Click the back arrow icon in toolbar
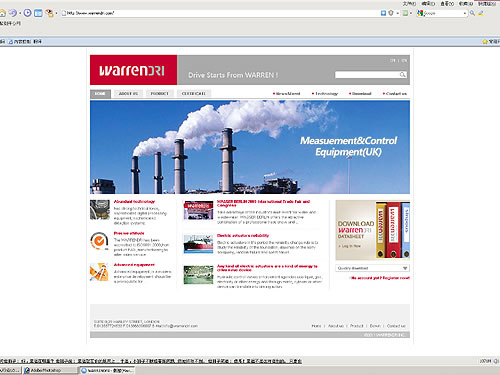 point(12,13)
